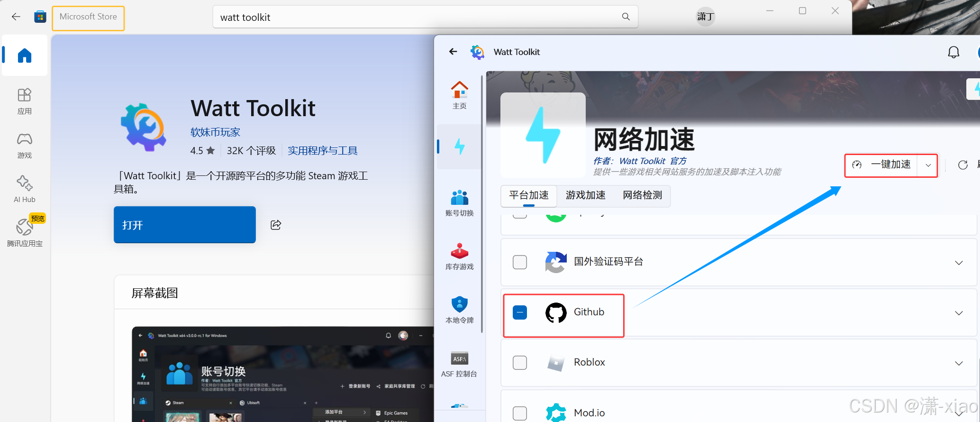Toggle the Github checkbox
The image size is (980, 422).
520,312
